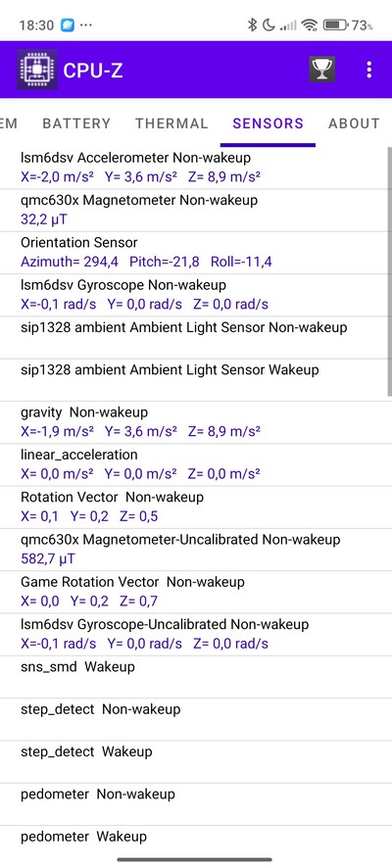Select the Orientation Sensor row
This screenshot has width=392, height=868.
pos(194,253)
